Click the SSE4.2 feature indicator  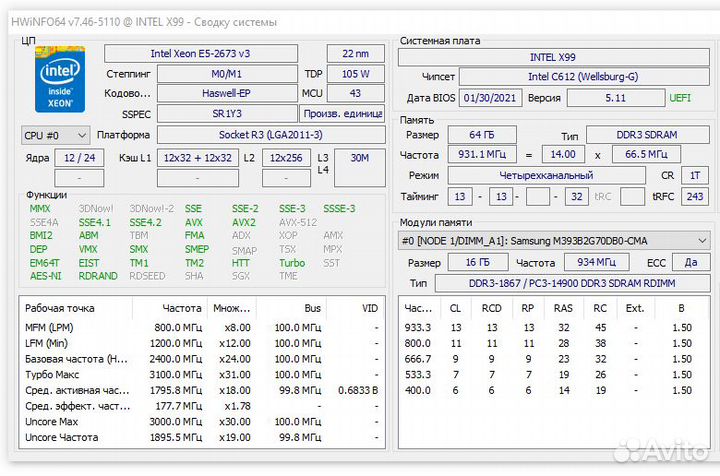(x=145, y=222)
